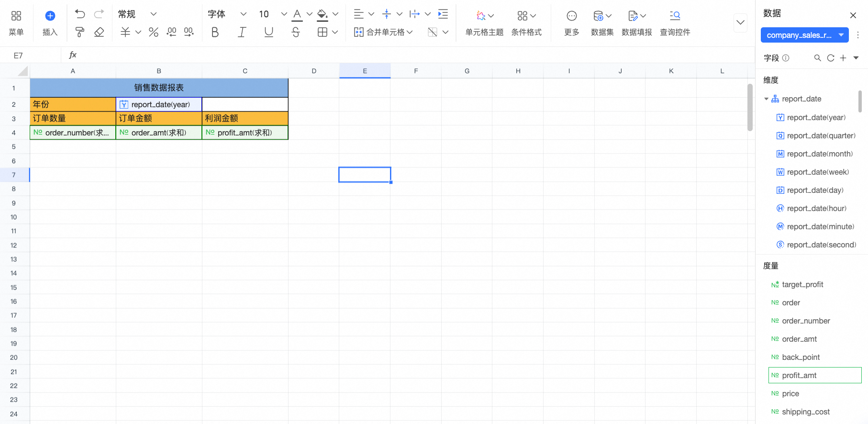Select the format painter tool
868x424 pixels.
80,32
